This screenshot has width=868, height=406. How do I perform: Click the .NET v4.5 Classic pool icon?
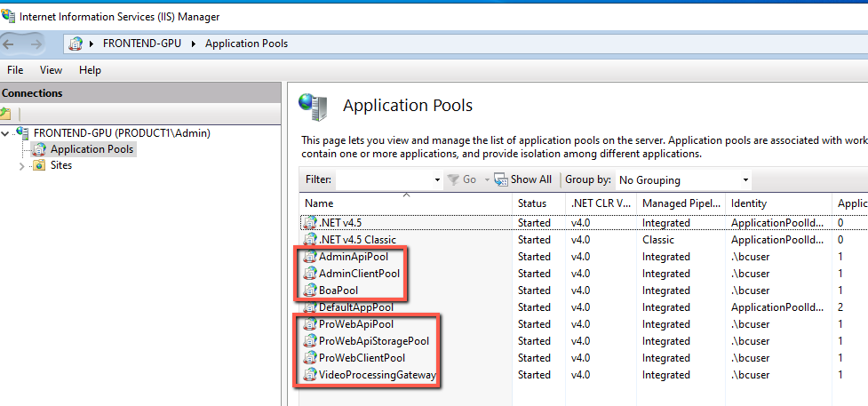(311, 240)
